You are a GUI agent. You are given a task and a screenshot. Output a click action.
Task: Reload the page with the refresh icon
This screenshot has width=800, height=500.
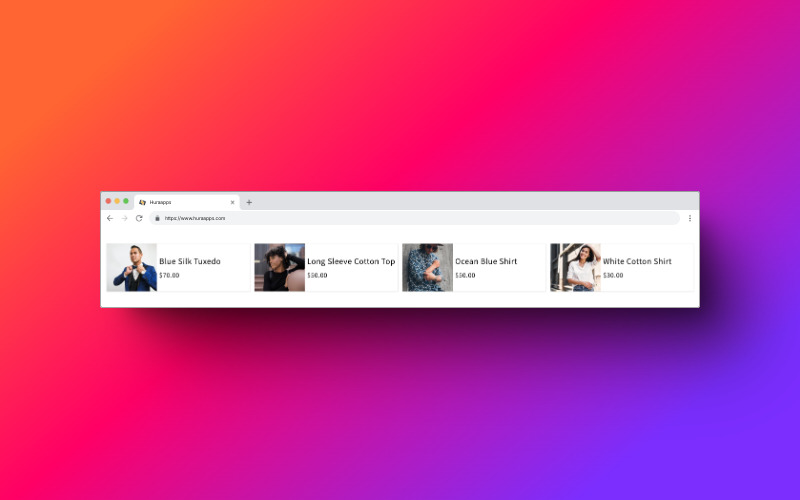click(x=139, y=218)
